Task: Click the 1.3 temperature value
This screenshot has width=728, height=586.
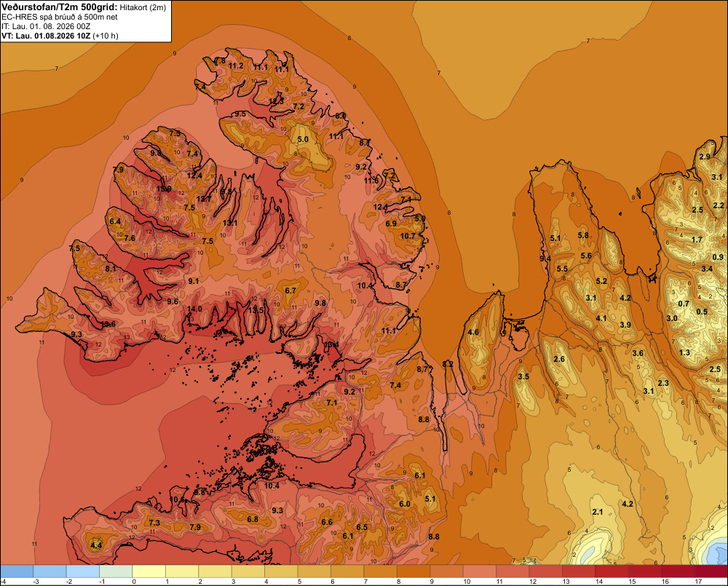Action: coord(684,352)
